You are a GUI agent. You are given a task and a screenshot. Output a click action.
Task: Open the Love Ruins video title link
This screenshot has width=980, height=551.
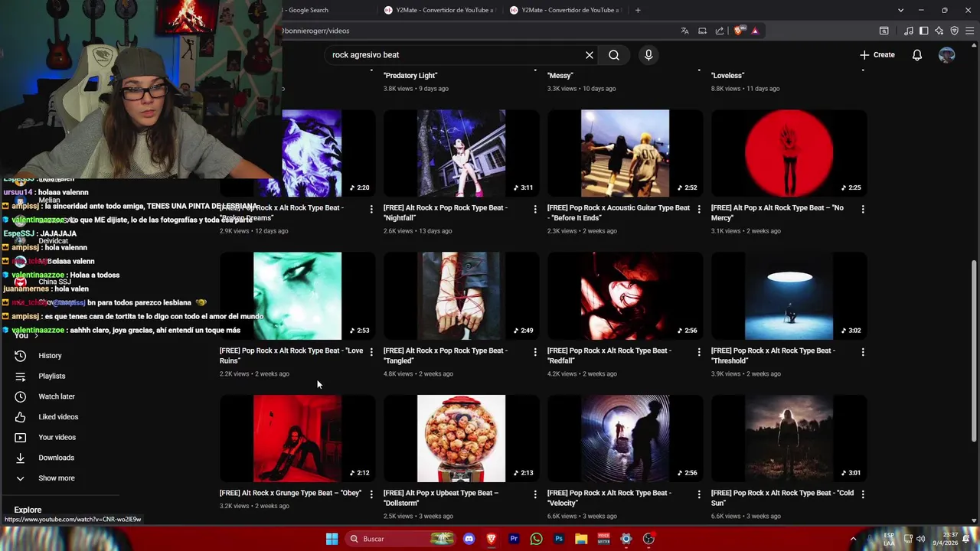291,356
